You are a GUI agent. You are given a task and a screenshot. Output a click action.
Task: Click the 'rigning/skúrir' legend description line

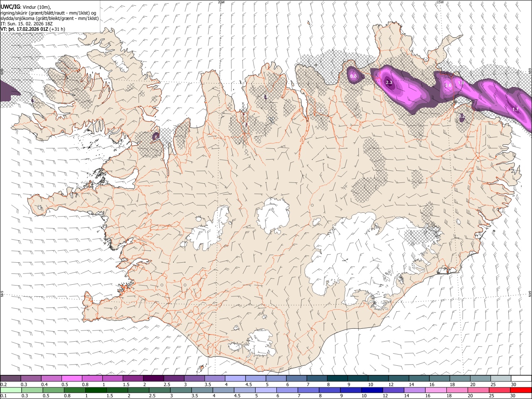(x=49, y=12)
